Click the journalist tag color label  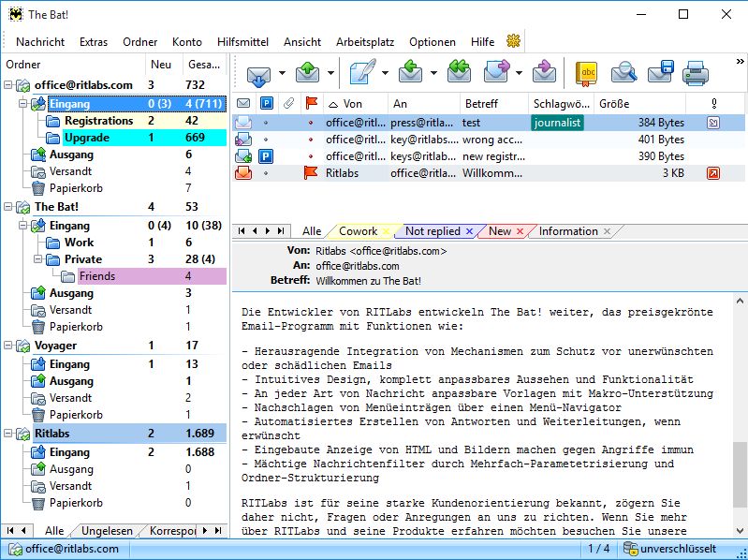557,123
